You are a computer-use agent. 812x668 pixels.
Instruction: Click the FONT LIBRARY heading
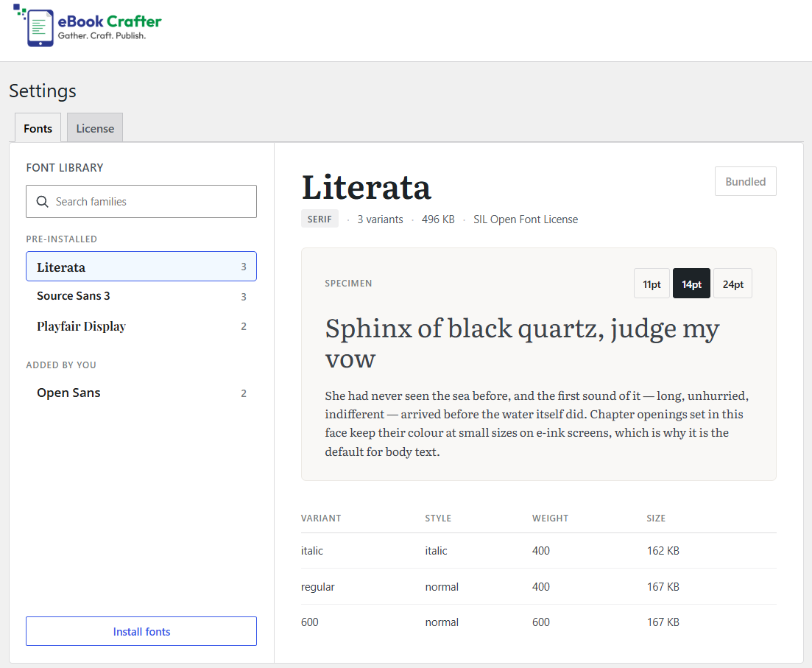[x=65, y=168]
